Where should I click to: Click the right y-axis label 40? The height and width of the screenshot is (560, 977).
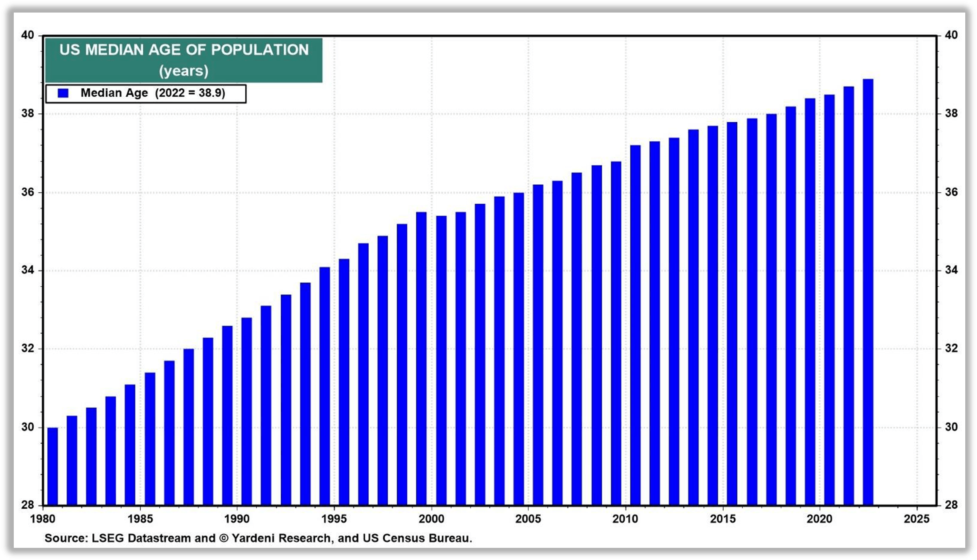[x=951, y=35]
